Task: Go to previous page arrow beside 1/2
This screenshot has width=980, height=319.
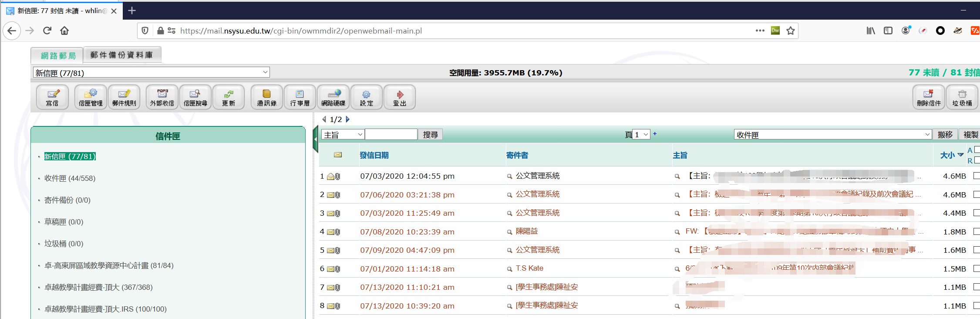Action: point(324,119)
